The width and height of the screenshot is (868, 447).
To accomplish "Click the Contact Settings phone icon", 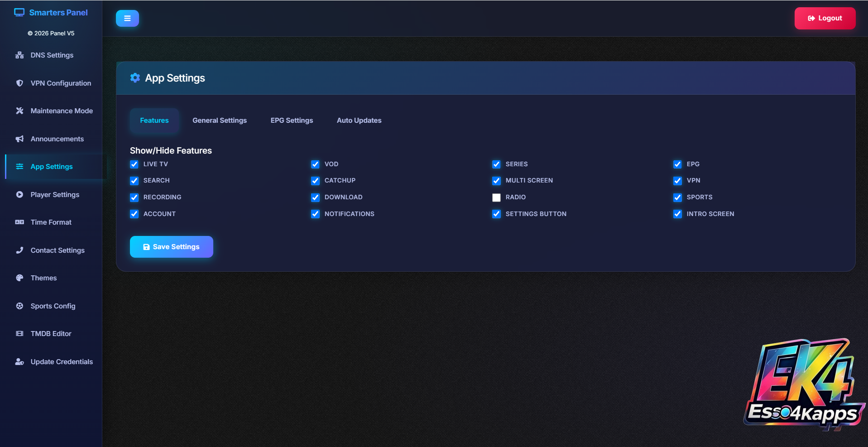I will tap(19, 250).
